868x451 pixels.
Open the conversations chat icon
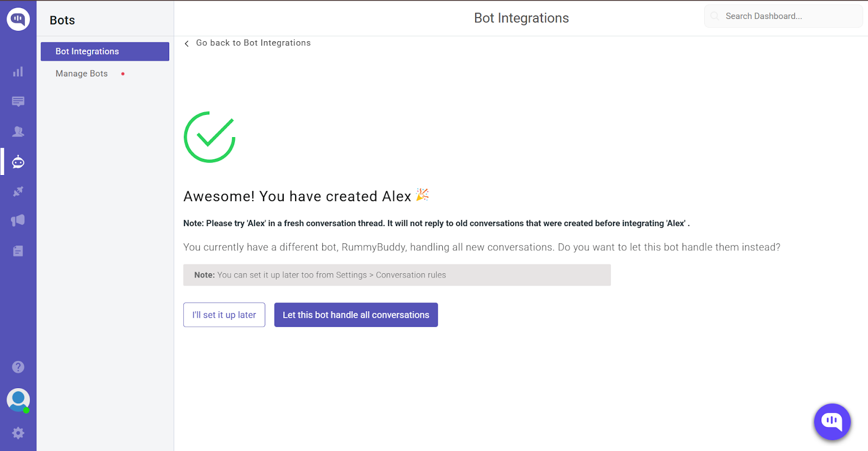coord(18,101)
